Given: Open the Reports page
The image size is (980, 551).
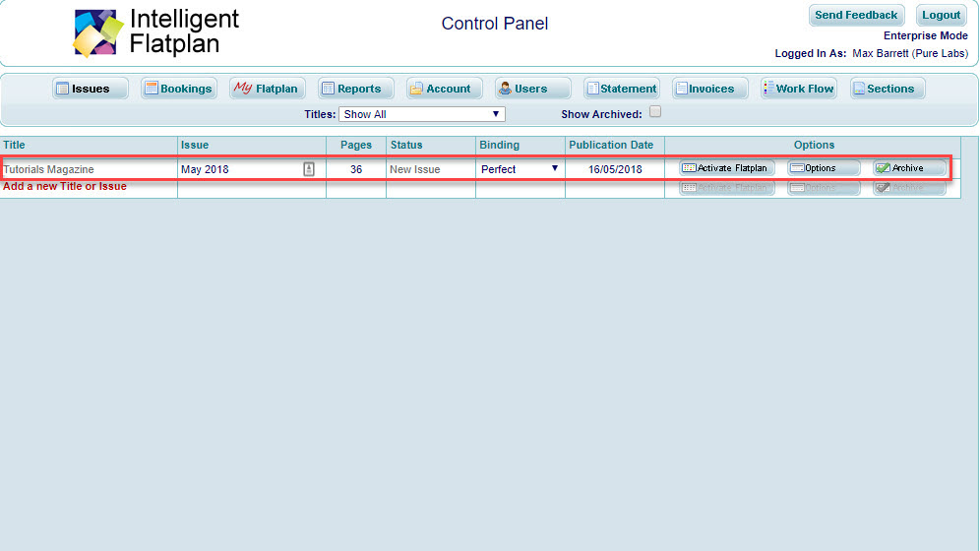Looking at the screenshot, I should coord(356,89).
